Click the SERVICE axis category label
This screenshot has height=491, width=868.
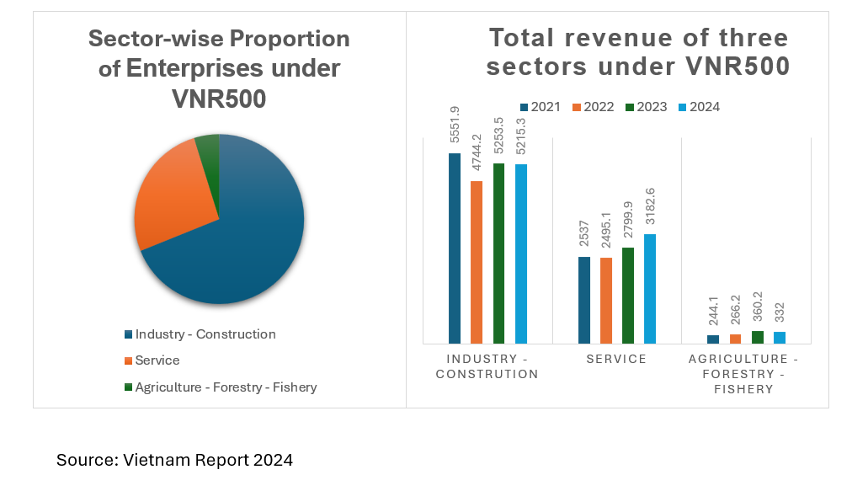pyautogui.click(x=616, y=360)
